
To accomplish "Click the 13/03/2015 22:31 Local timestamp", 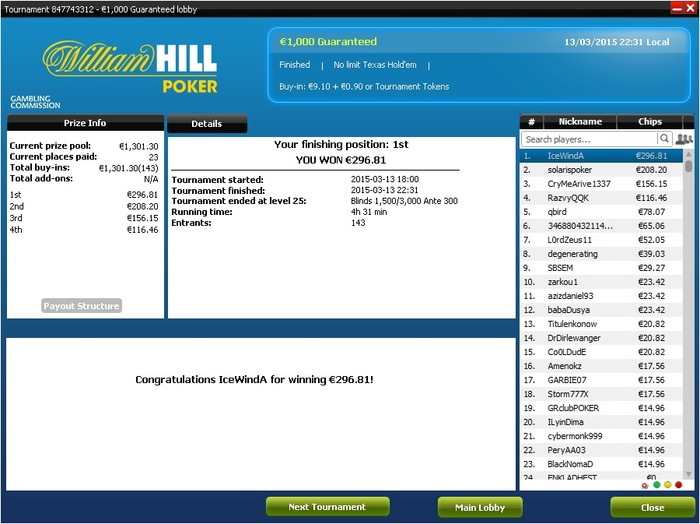I will (617, 42).
